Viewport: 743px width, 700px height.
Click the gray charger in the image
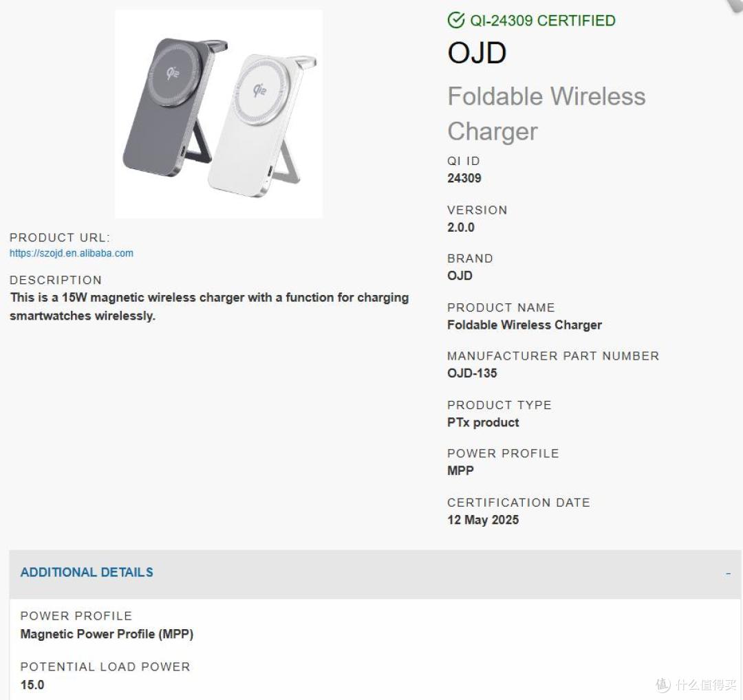175,107
